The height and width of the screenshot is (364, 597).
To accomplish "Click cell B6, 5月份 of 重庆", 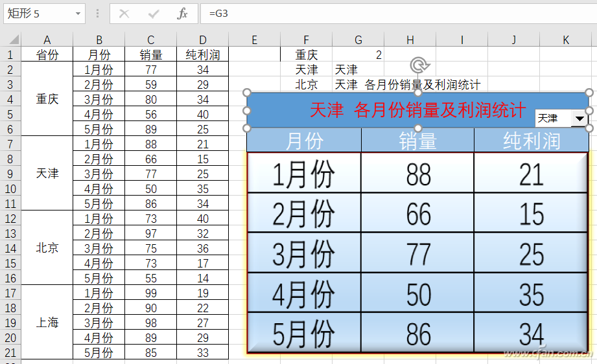I will pyautogui.click(x=99, y=129).
